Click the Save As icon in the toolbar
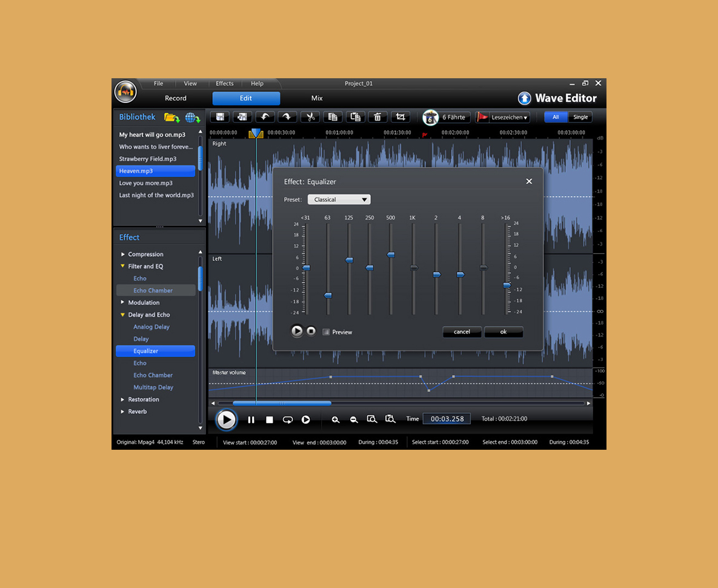This screenshot has height=588, width=718. (242, 117)
